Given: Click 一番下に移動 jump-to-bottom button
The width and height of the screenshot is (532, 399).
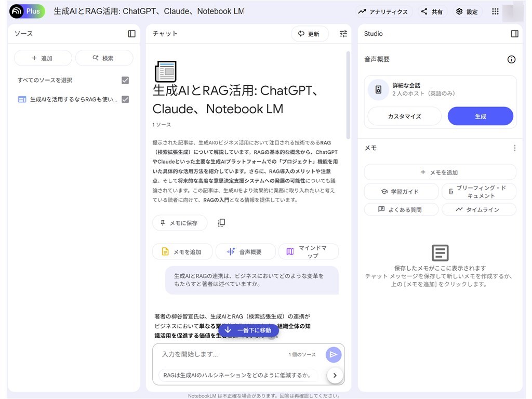Looking at the screenshot, I should (x=249, y=330).
